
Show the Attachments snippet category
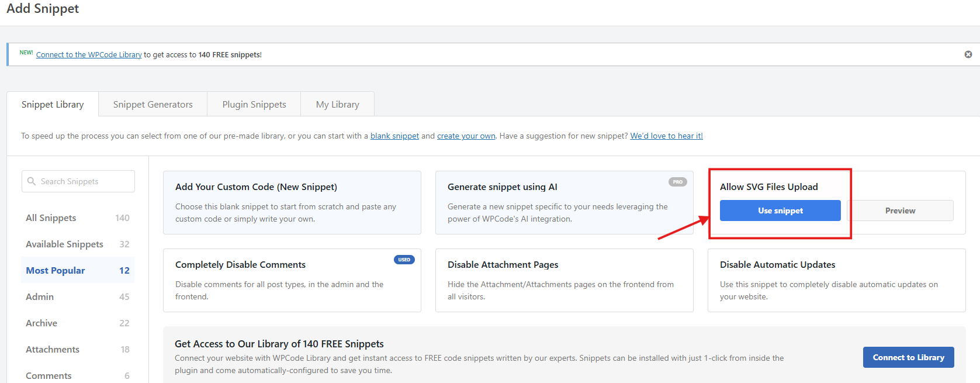coord(53,349)
